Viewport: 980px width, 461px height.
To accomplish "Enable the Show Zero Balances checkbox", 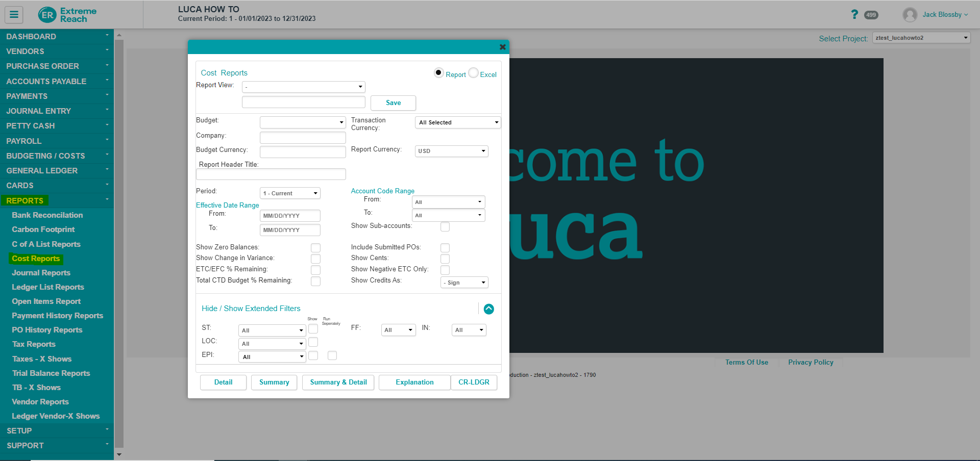I will coord(315,248).
